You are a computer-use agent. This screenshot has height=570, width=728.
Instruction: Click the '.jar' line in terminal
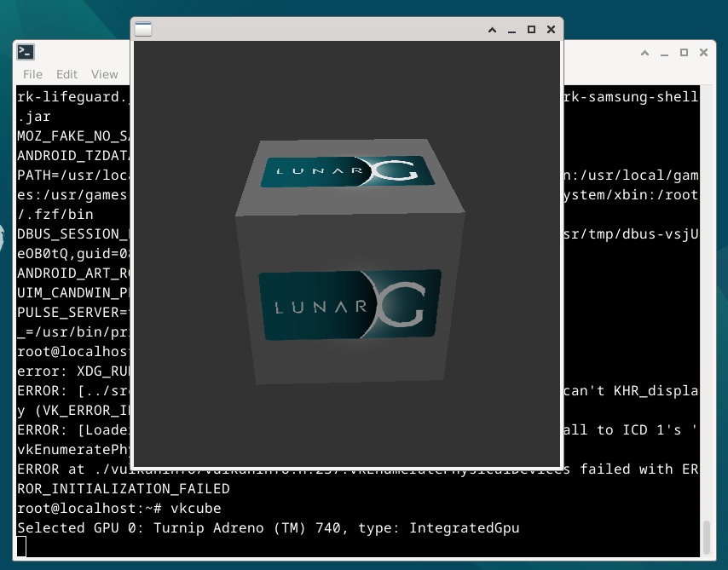click(x=34, y=117)
